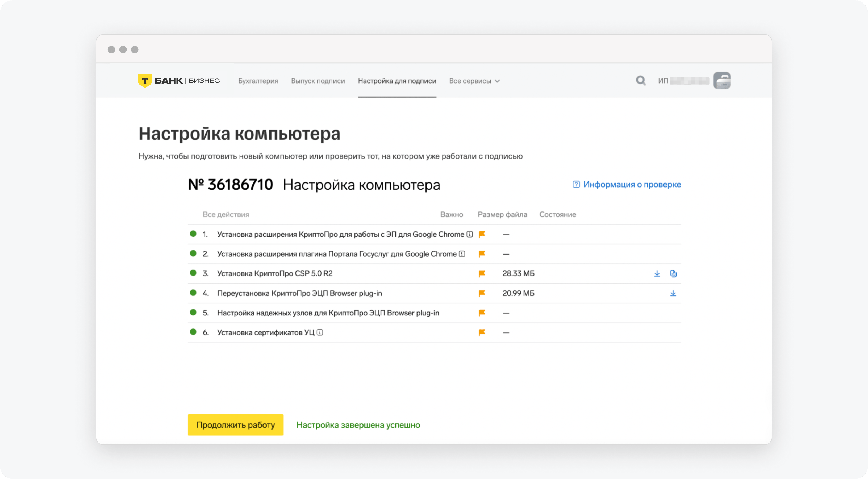Click the 20.99 МБ file size value
The height and width of the screenshot is (479, 868).
518,293
